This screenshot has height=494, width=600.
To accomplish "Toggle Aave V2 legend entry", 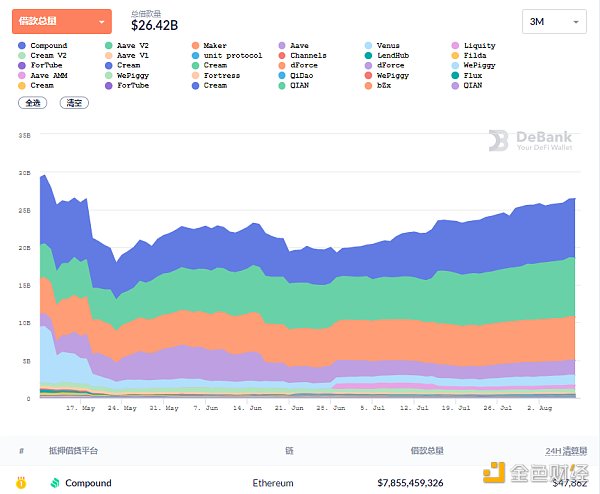I will coord(109,46).
